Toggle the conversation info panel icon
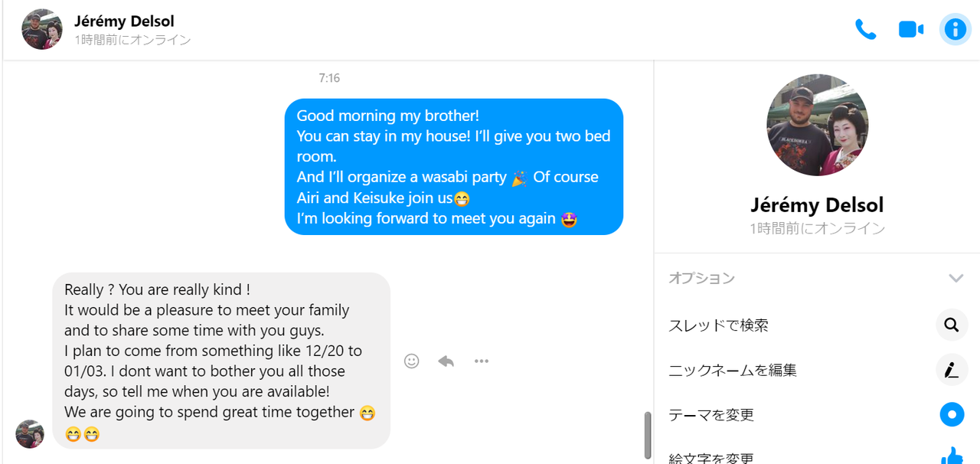 pyautogui.click(x=955, y=30)
